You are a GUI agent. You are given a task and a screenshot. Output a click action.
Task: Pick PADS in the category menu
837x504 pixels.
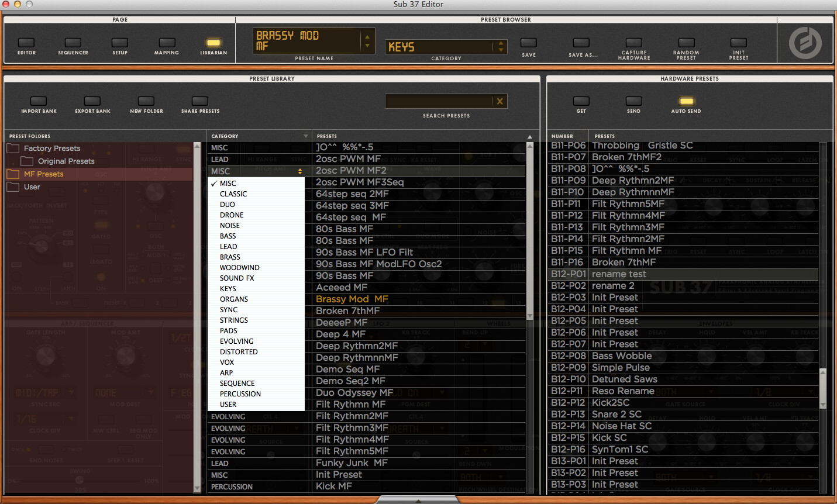(x=229, y=331)
